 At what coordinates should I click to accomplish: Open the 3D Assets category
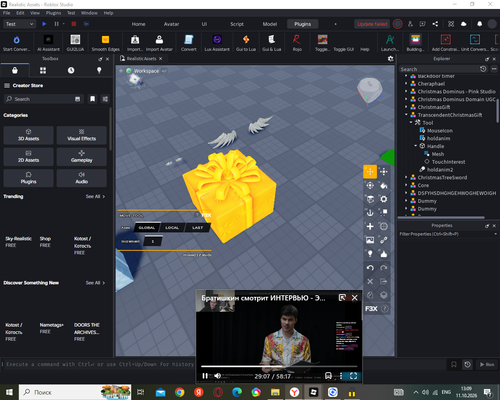(28, 135)
